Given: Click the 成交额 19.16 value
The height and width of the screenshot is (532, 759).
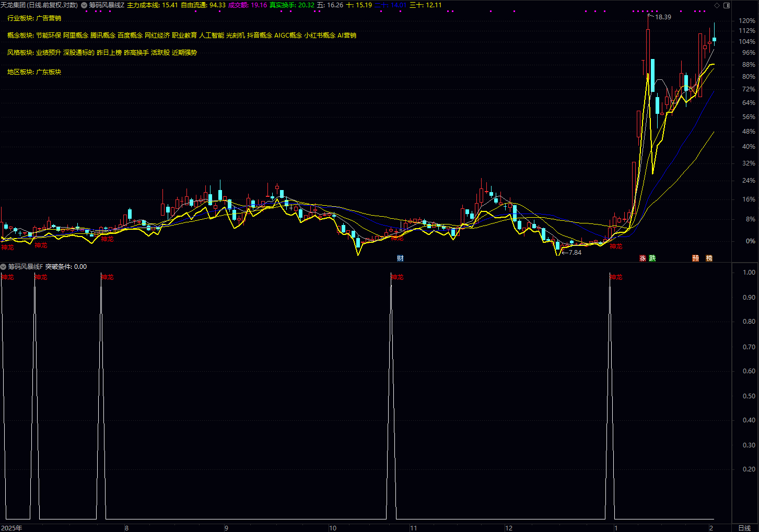Looking at the screenshot, I should (x=248, y=5).
